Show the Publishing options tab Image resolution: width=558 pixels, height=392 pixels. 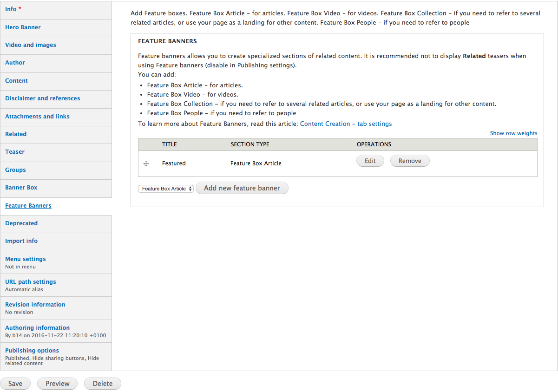[x=32, y=351]
